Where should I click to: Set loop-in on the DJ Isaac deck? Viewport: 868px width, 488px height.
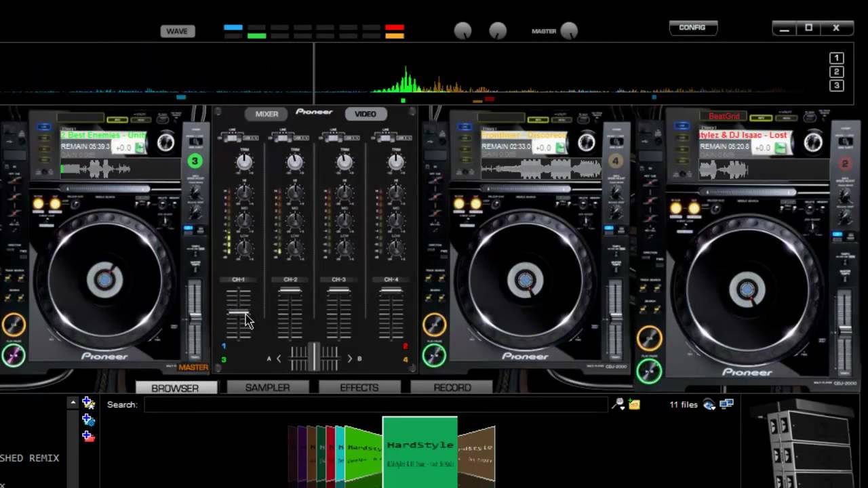676,208
